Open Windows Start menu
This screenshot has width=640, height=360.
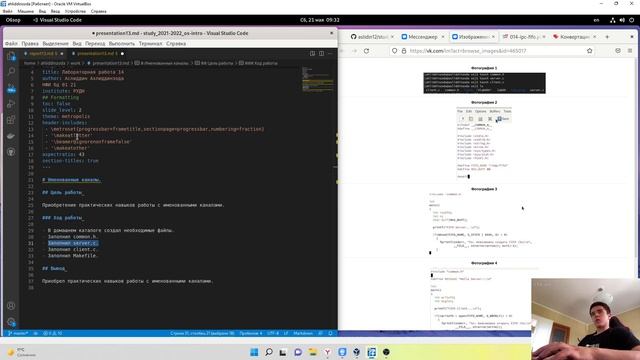(254, 352)
